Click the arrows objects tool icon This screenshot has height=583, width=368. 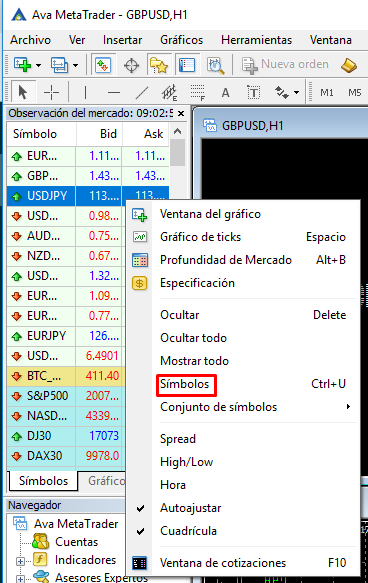coord(281,92)
